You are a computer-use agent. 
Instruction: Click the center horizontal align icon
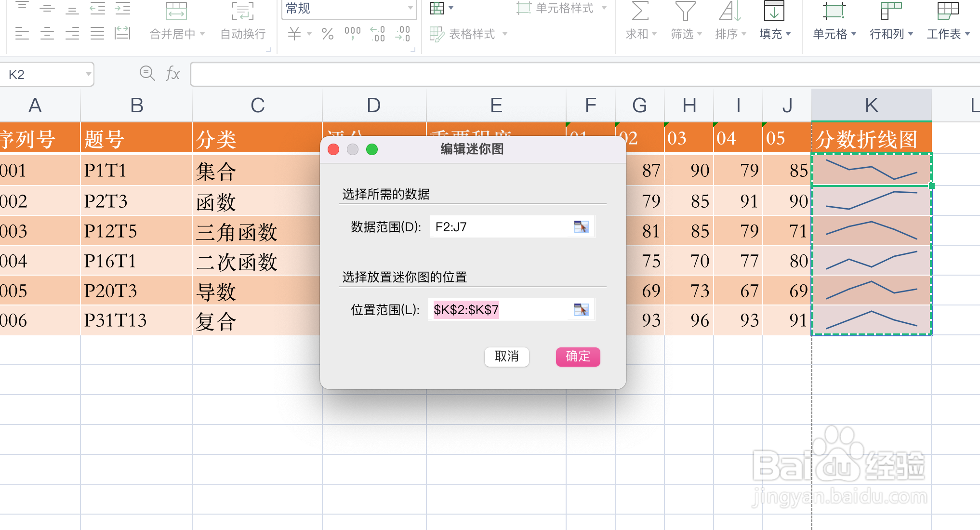47,34
